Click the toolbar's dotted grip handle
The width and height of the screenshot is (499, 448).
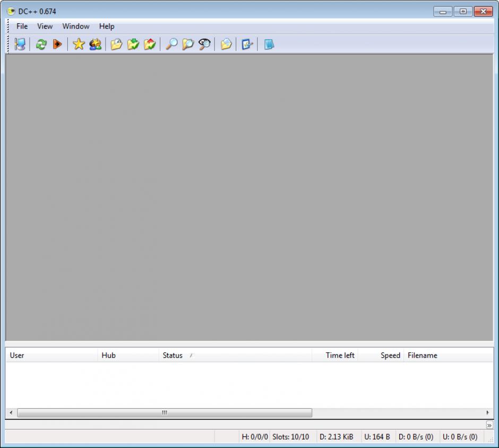click(8, 44)
